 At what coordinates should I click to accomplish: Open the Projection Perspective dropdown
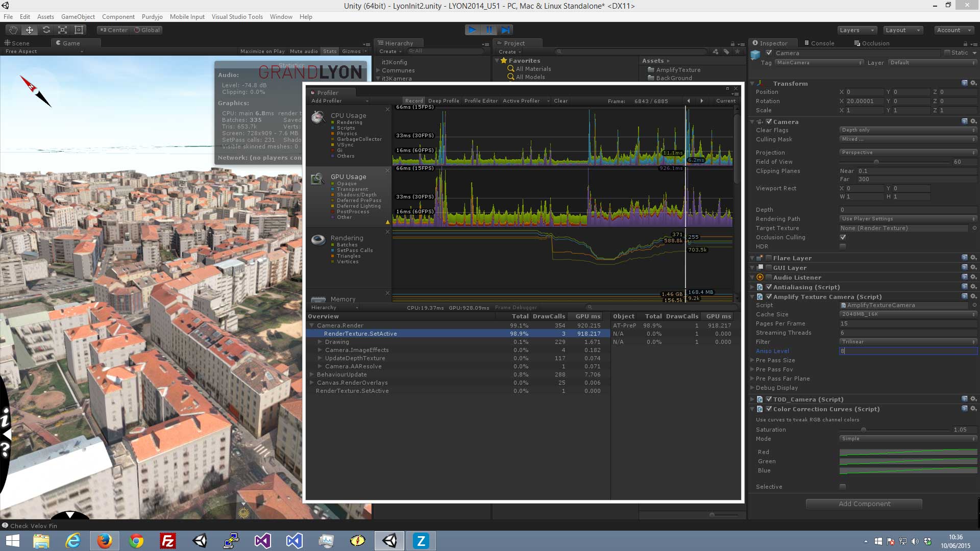(908, 153)
